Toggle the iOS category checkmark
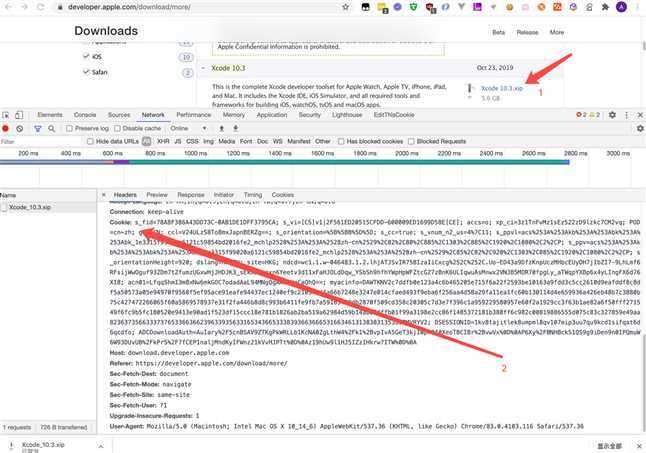 pyautogui.click(x=86, y=56)
